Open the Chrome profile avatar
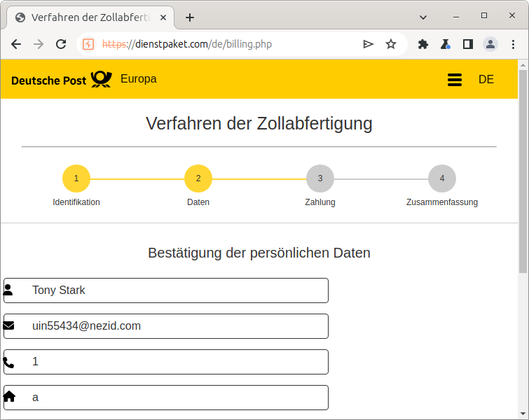 click(x=490, y=44)
